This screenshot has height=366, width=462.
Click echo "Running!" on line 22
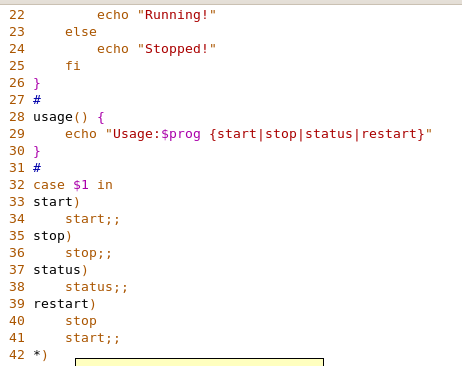(x=156, y=15)
